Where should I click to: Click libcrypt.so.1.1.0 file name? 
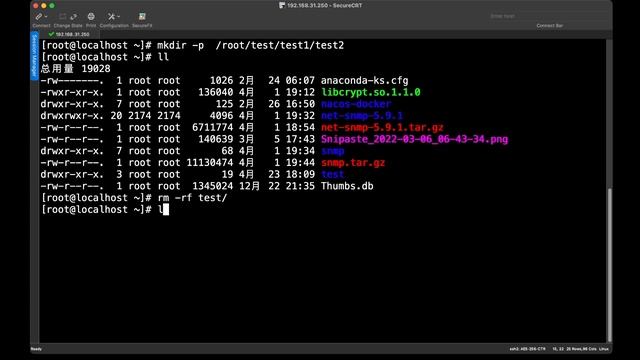coord(371,92)
